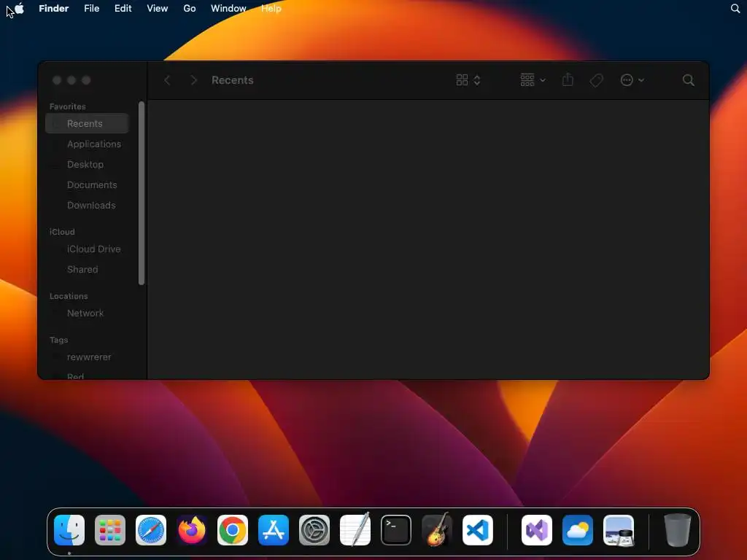This screenshot has width=747, height=560.
Task: Open the purple Visual Studio Dock icon
Action: pos(537,530)
